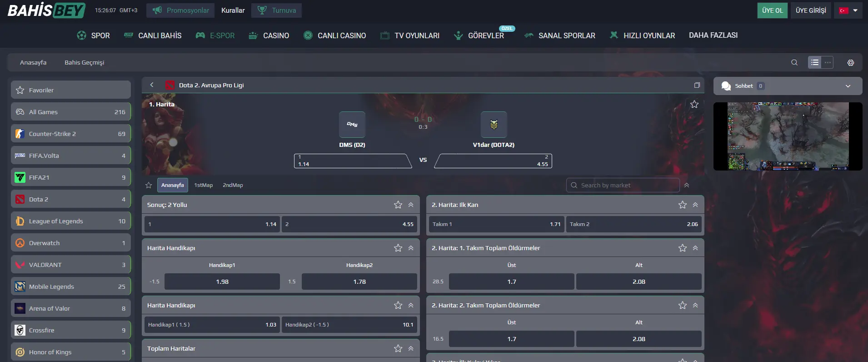Click V1dar (DOTA2) team logo
868x362 pixels.
click(x=494, y=124)
